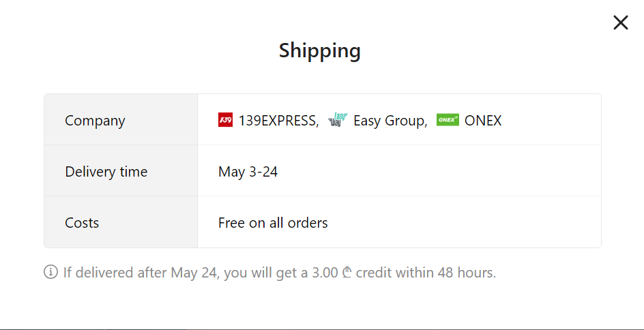Select the ONEX company name

[x=483, y=121]
